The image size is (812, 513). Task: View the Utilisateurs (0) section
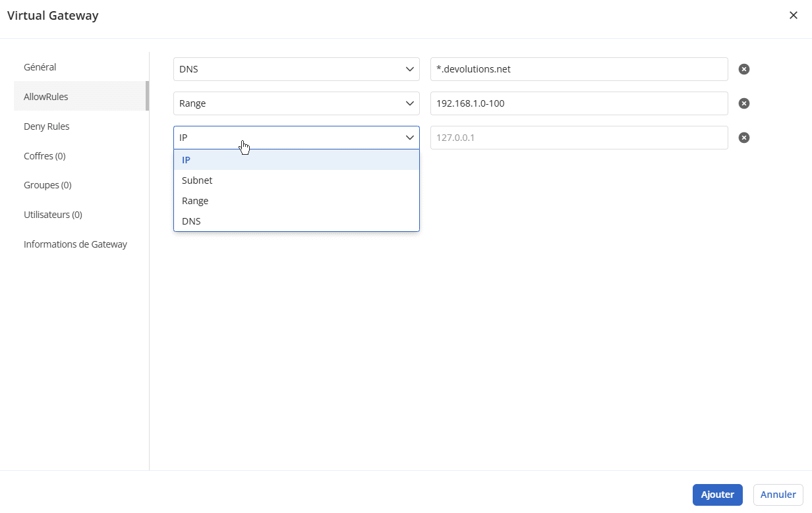[53, 214]
